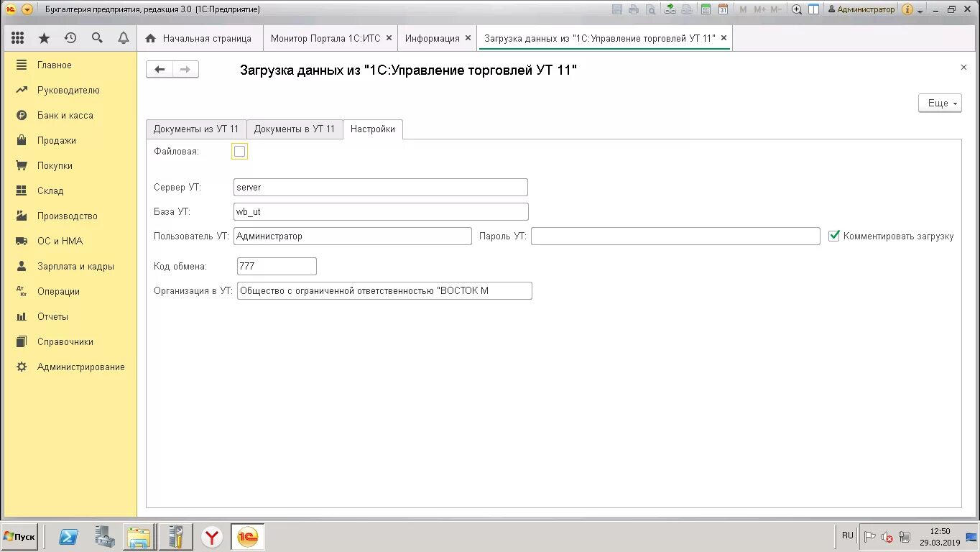Click the Print preview icon
This screenshot has width=980, height=552.
pos(650,9)
